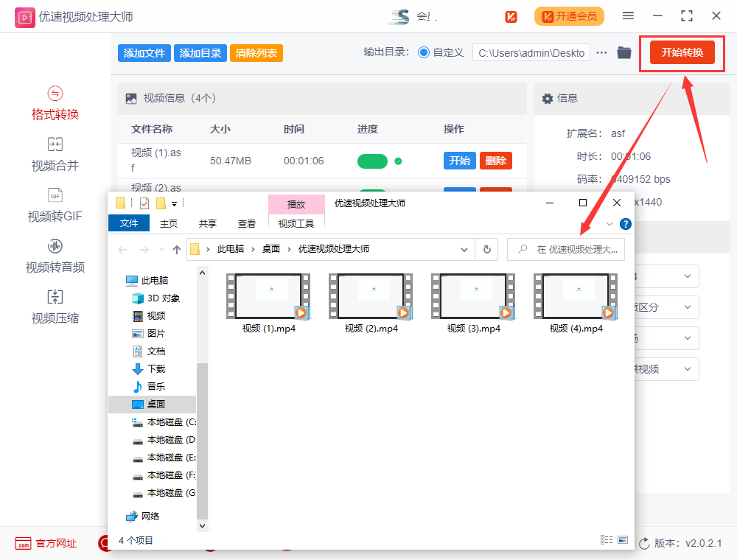Select the 视频 (3).mp4 thumbnail
This screenshot has height=560, width=737.
(x=474, y=297)
